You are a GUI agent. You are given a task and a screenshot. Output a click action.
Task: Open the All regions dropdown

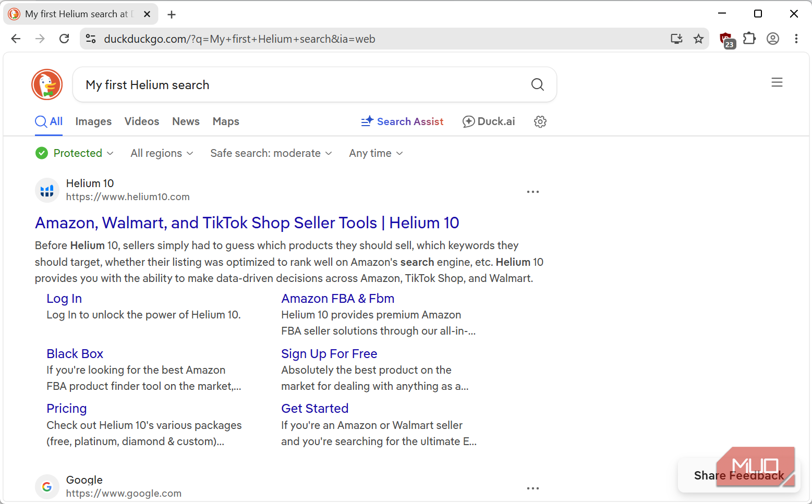[x=162, y=153]
